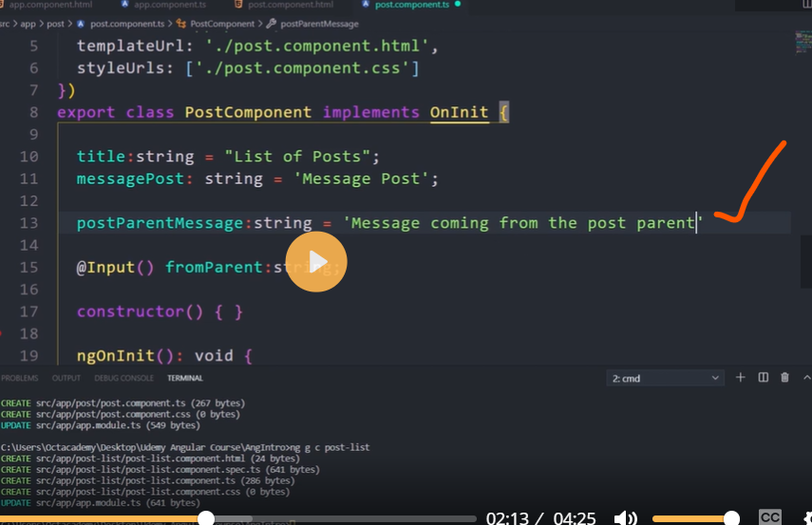Click the orange play button overlay
The image size is (812, 525).
click(316, 261)
